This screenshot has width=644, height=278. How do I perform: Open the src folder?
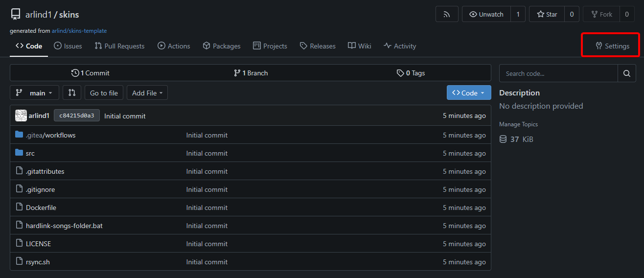coord(30,153)
